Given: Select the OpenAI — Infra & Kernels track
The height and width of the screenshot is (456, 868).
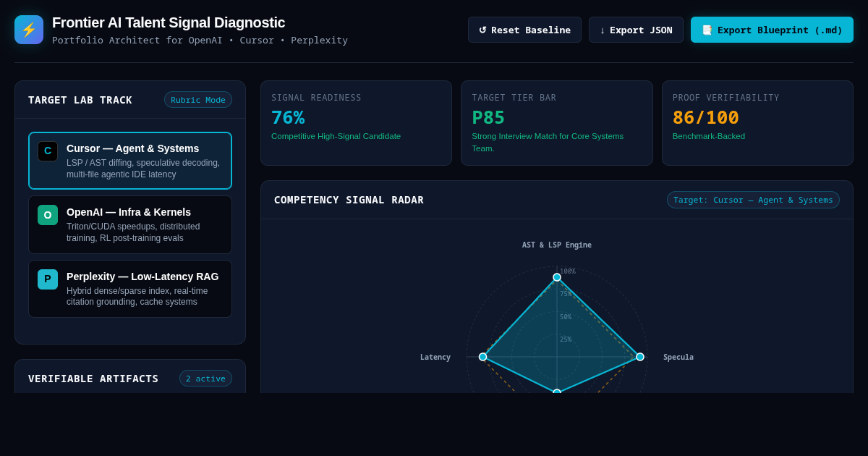Looking at the screenshot, I should click(130, 224).
